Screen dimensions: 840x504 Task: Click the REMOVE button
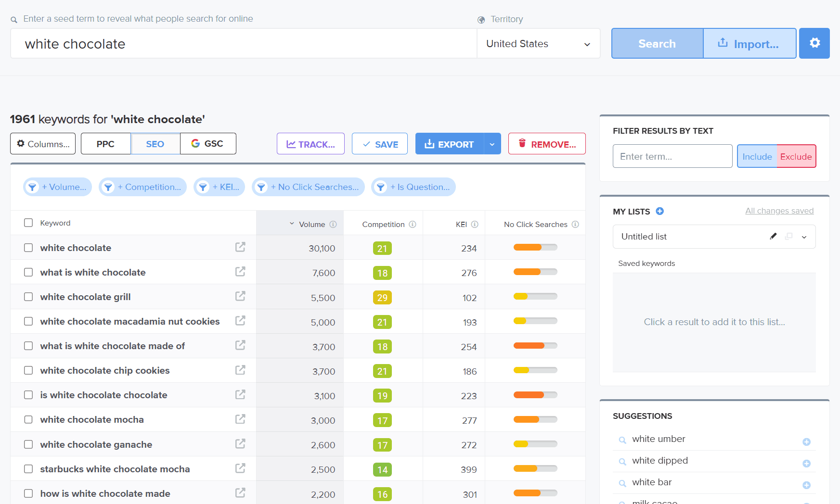[547, 144]
